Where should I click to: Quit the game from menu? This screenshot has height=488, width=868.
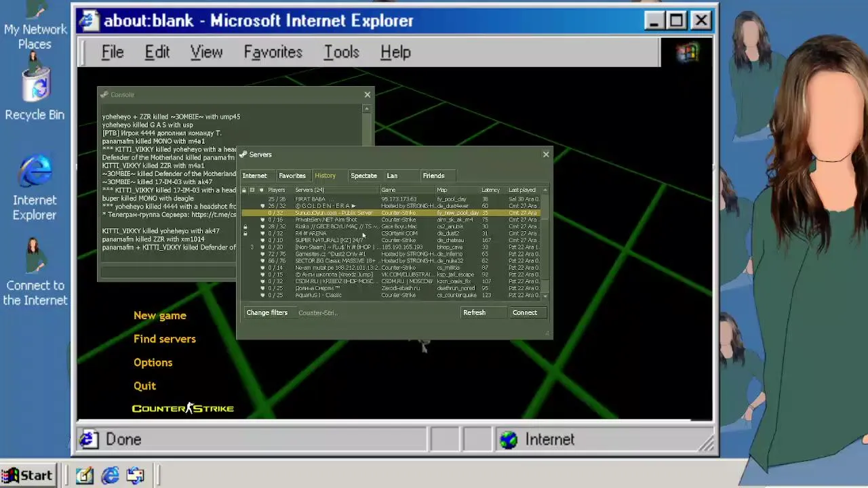pyautogui.click(x=144, y=386)
